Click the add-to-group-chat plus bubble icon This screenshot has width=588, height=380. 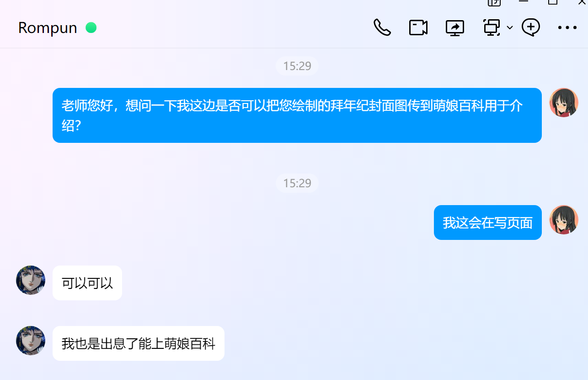531,27
